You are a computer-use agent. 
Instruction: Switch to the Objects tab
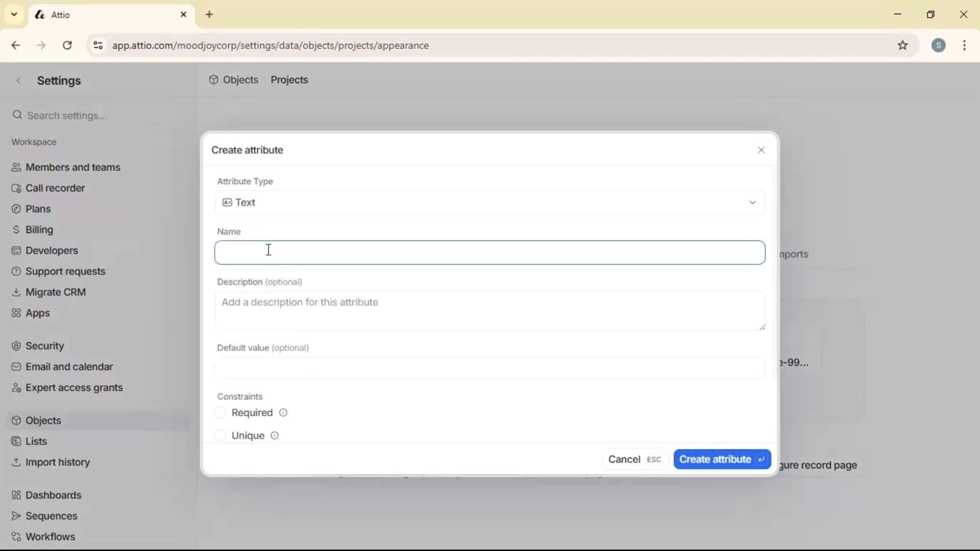pyautogui.click(x=240, y=80)
